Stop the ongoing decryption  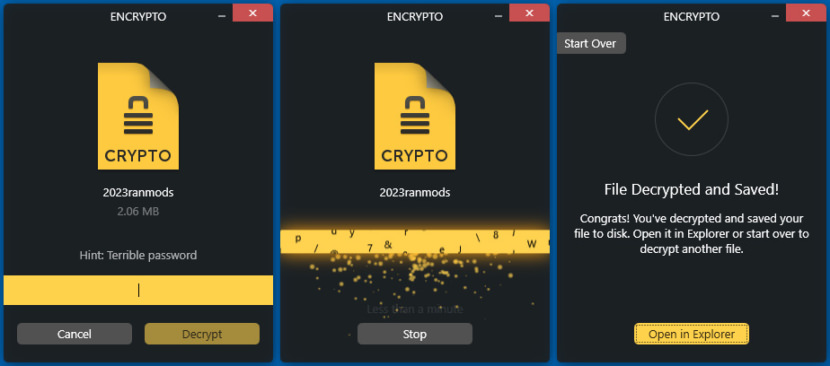[415, 334]
